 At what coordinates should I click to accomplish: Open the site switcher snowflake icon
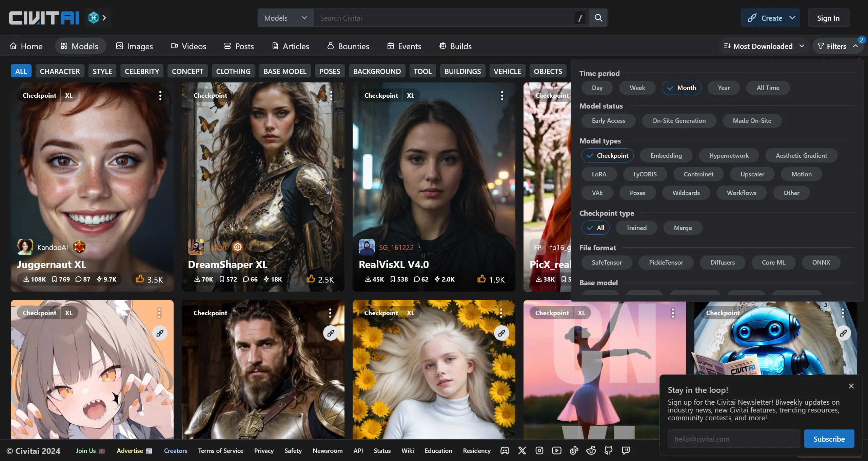point(93,18)
